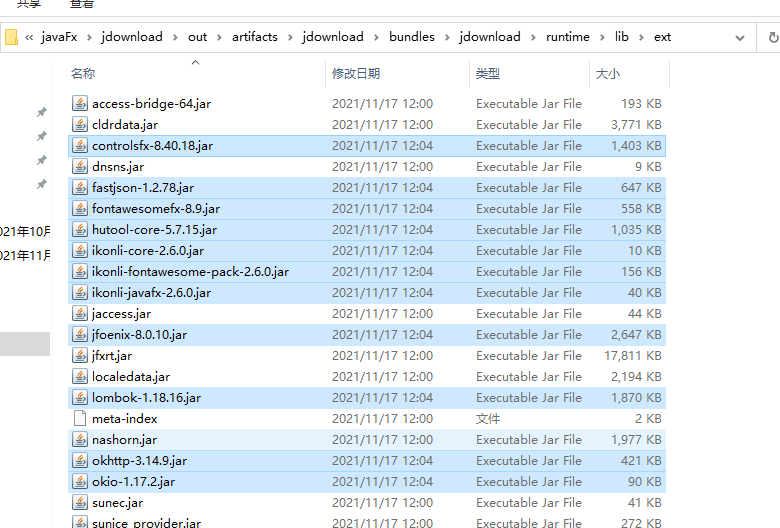Screen dimensions: 780x528
Task: Click the access-bridge-64.jar file icon
Action: coord(80,104)
